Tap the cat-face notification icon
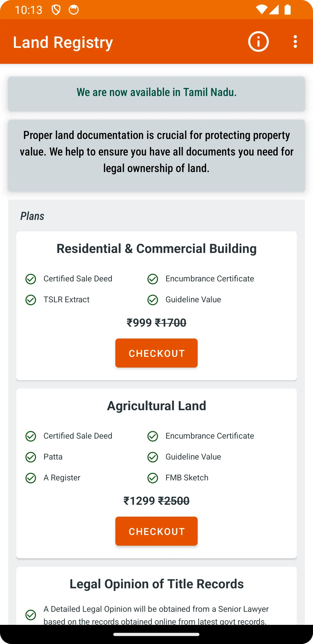This screenshot has height=644, width=313. click(74, 10)
